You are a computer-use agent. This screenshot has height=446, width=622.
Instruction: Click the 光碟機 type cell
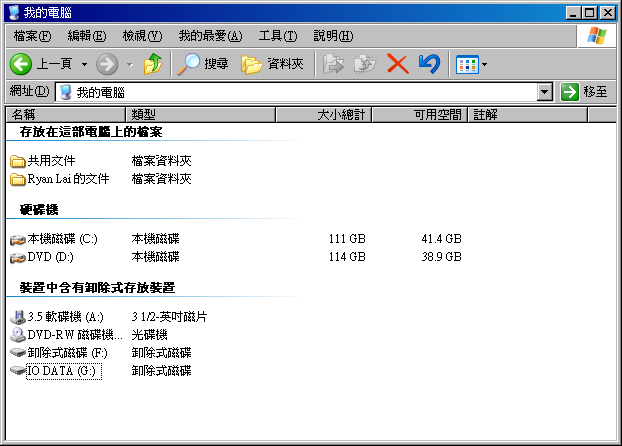click(150, 335)
